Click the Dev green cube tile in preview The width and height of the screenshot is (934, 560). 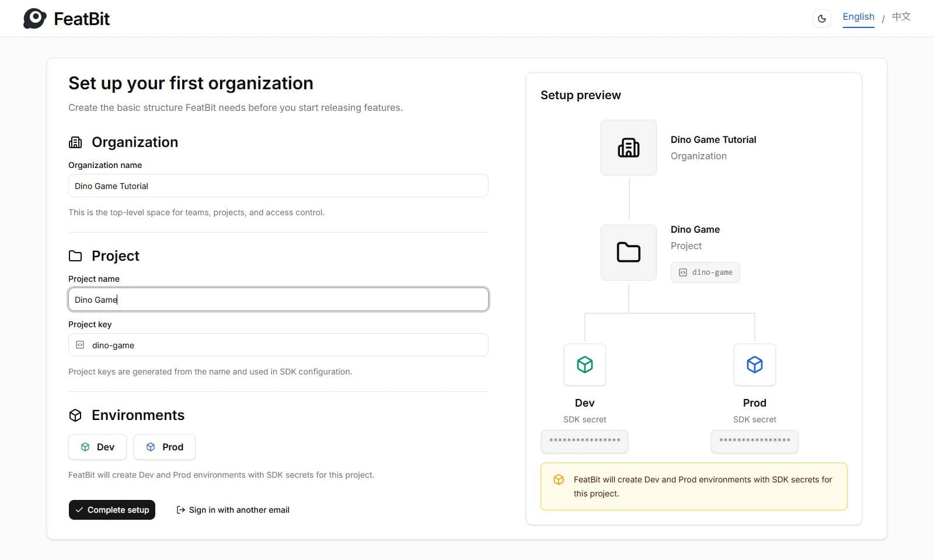tap(585, 365)
